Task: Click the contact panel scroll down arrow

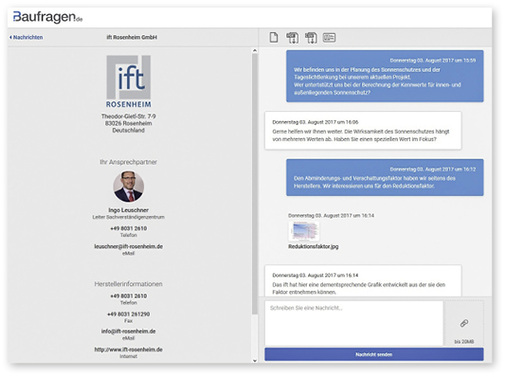Action: click(x=255, y=360)
